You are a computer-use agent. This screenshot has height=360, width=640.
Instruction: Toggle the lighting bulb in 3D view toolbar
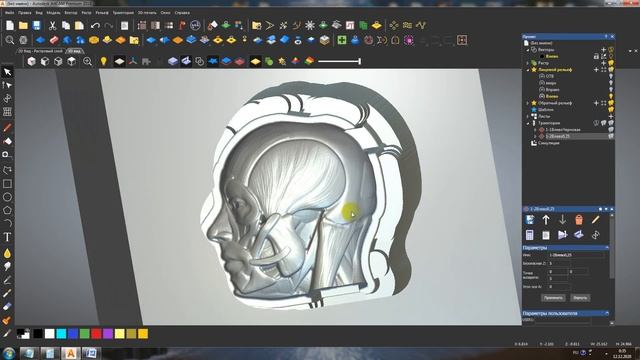[104, 61]
